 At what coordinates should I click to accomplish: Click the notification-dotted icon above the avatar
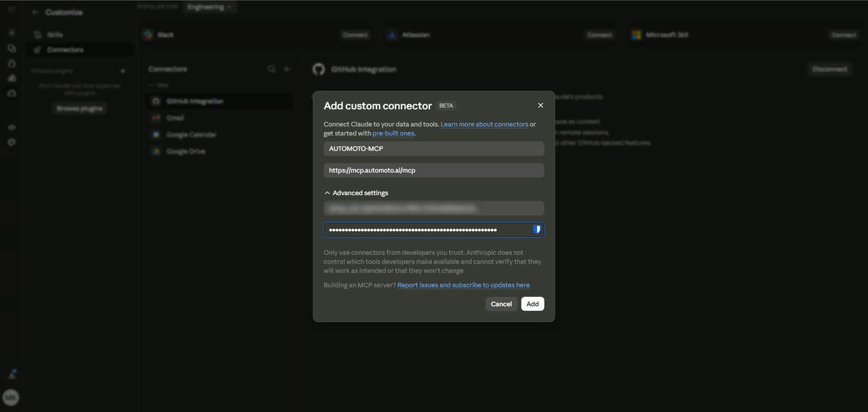point(12,374)
